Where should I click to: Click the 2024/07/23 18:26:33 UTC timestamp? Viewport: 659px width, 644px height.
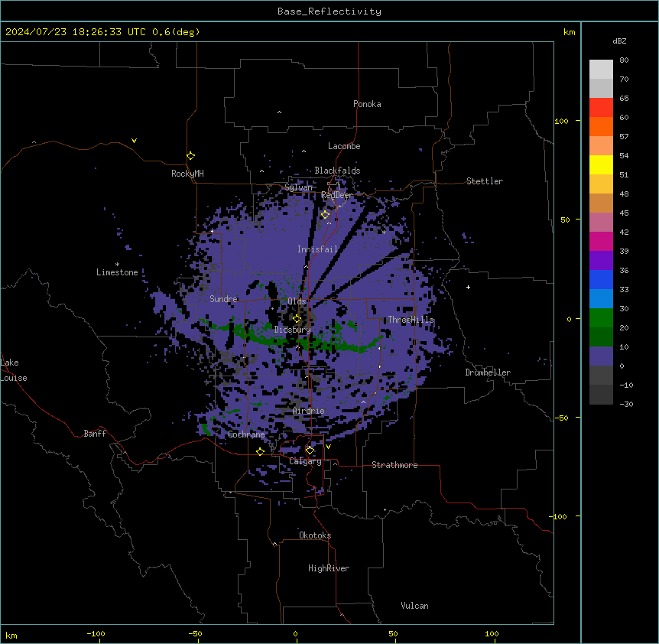pos(76,32)
